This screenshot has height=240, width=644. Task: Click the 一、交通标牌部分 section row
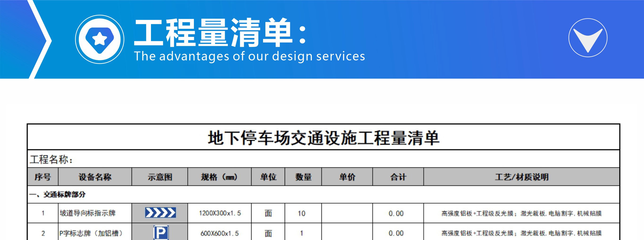tap(323, 194)
